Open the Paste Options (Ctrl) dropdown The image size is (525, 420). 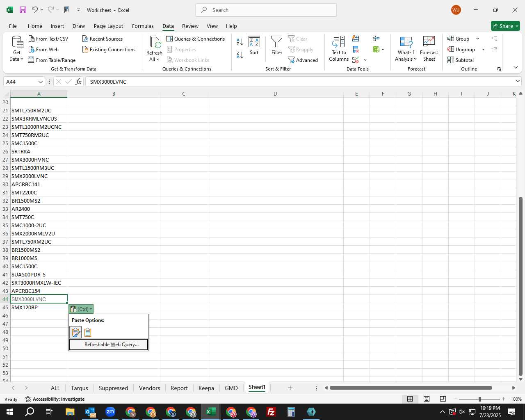(x=81, y=309)
